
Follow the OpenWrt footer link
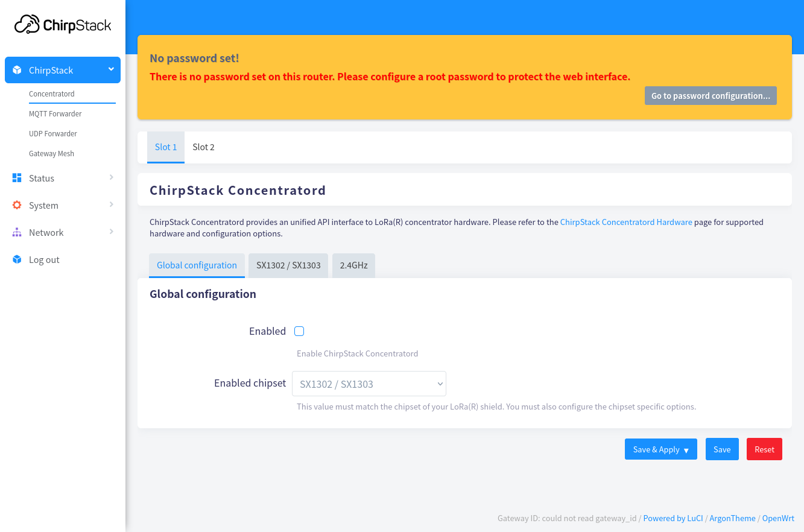778,518
